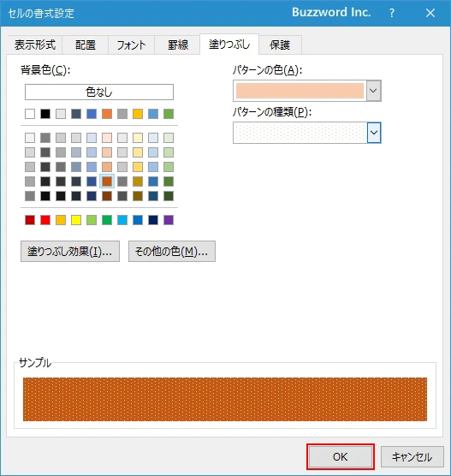451x476 pixels.
Task: Choose the green swatch in theme row
Action: coord(169,114)
